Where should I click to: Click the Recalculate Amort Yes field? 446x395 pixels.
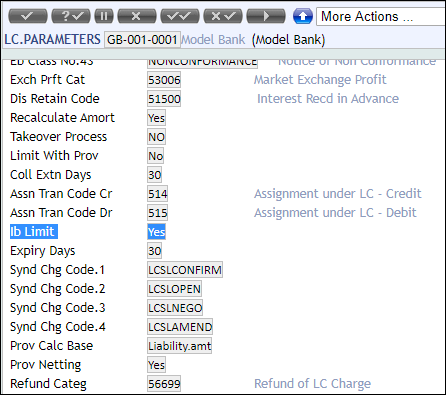[x=156, y=118]
